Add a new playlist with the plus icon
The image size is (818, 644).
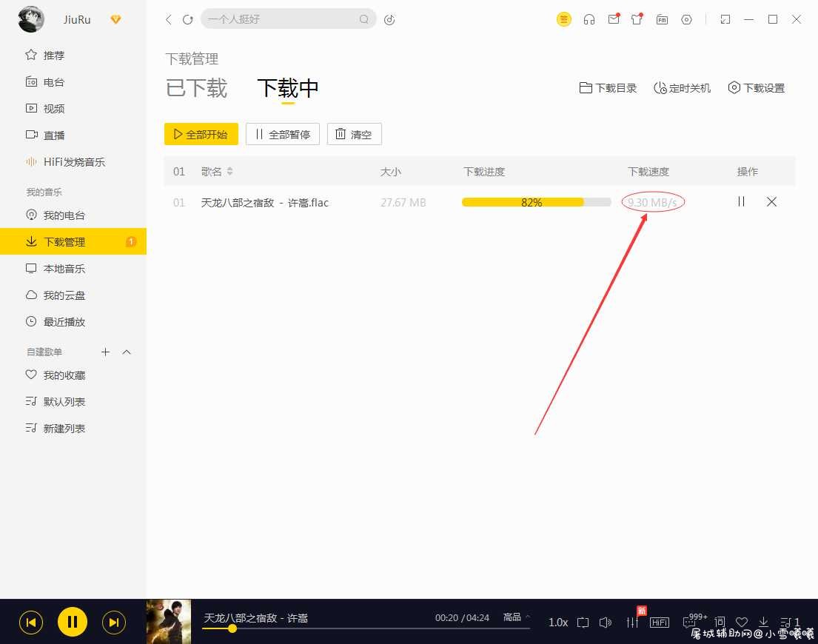click(105, 352)
